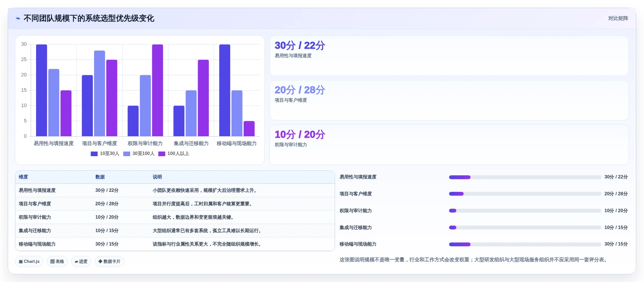Click the 移动端与现场能力 progress bar
The width and height of the screenshot is (644, 282).
pos(525,244)
